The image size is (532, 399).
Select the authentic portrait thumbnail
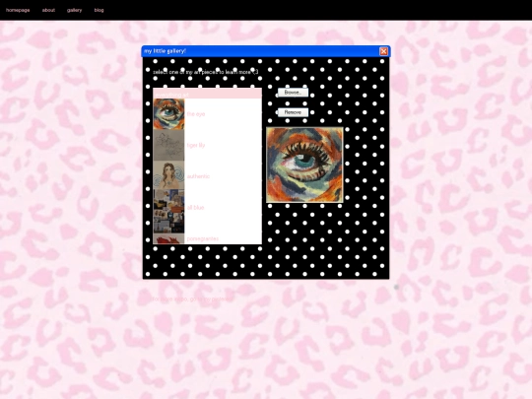coord(169,175)
